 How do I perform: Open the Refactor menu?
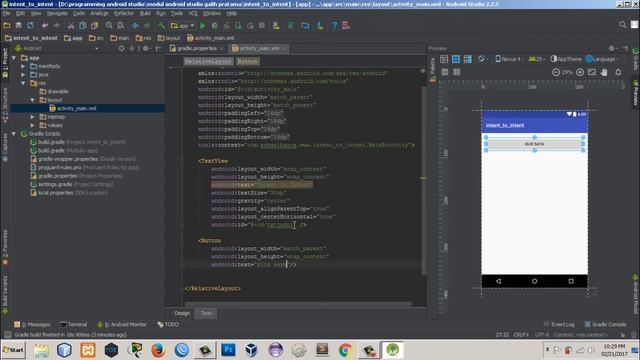point(124,13)
